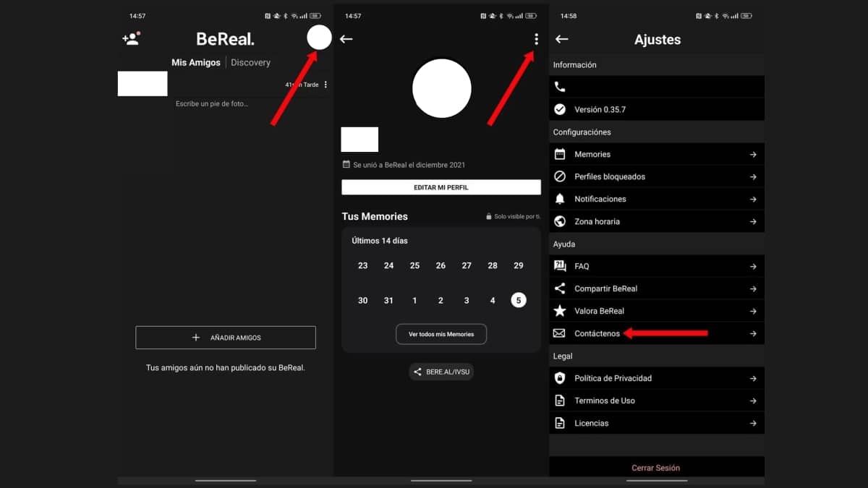This screenshot has width=868, height=488.
Task: Select day 1 in Memories calendar
Action: [414, 300]
